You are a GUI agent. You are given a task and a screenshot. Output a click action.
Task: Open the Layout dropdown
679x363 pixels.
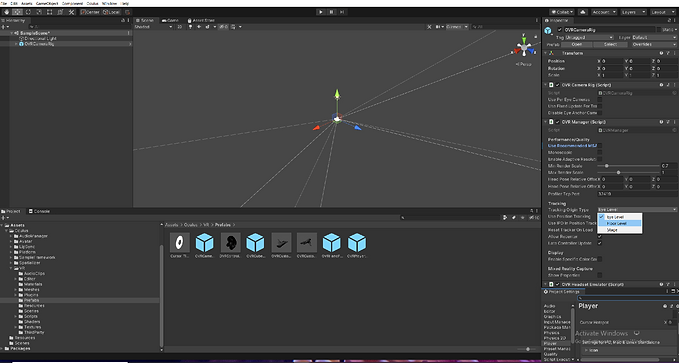(x=663, y=12)
